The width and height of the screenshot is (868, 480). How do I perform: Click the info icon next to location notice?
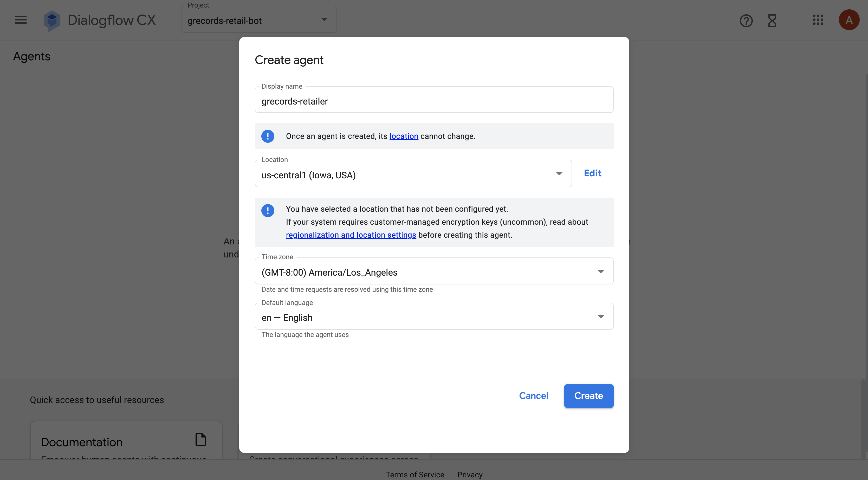point(268,136)
